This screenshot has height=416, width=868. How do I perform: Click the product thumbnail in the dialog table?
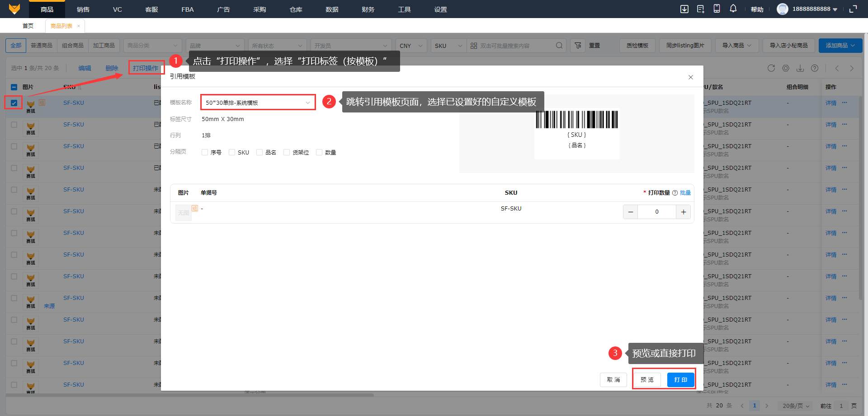point(184,213)
